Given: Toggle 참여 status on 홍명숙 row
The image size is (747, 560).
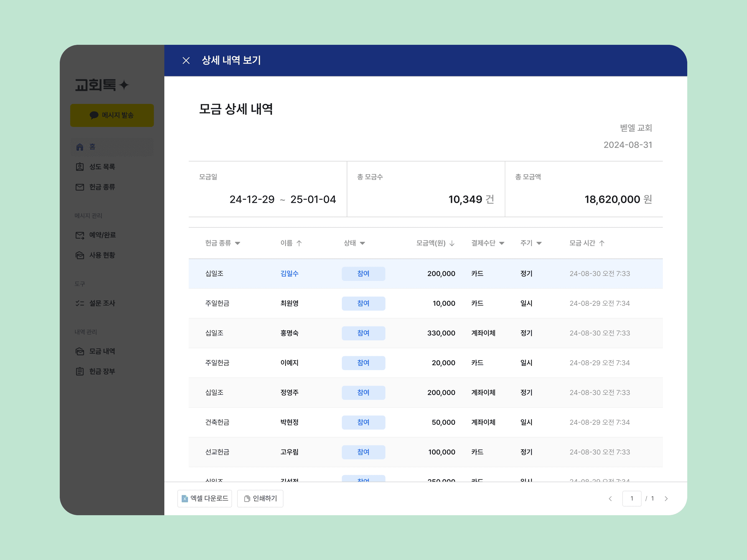Looking at the screenshot, I should (x=363, y=333).
